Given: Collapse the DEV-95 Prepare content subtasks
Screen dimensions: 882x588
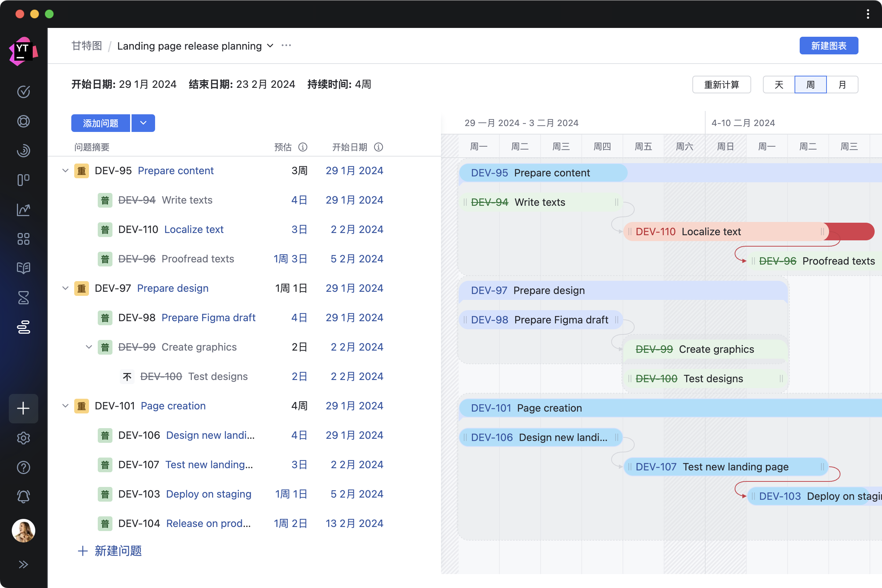Looking at the screenshot, I should (66, 170).
